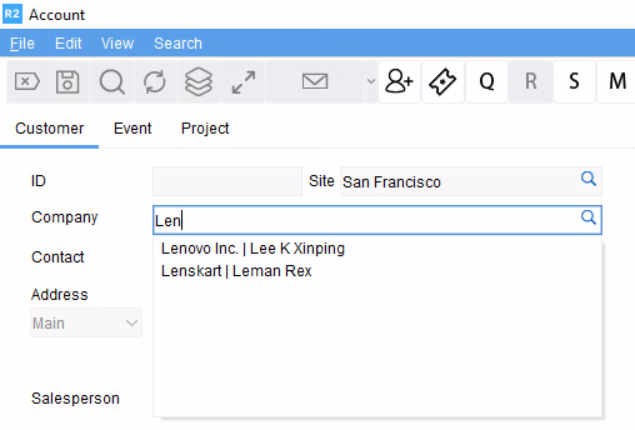The height and width of the screenshot is (430, 635).
Task: Choose Lenskart | Leman Rex suggestion
Action: coord(236,271)
